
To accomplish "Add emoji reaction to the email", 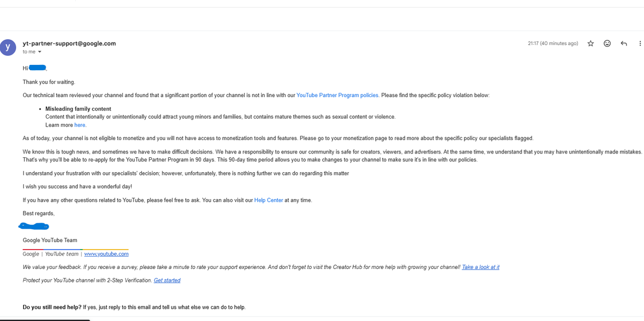I will (607, 43).
